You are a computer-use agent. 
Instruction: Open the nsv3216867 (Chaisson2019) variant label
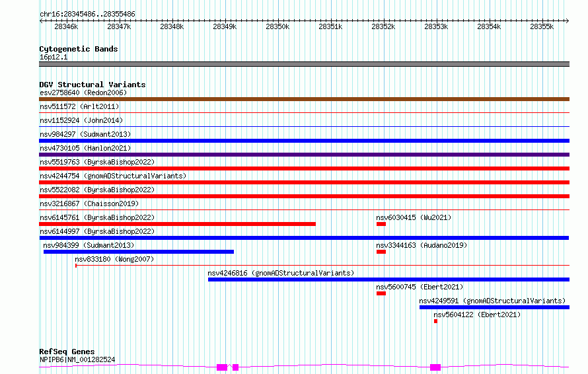89,204
